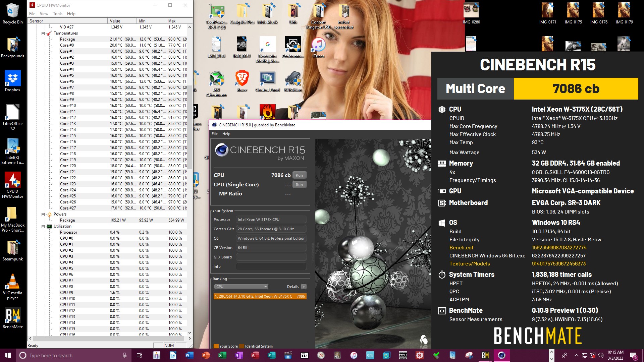Click the Value column header

click(x=122, y=21)
